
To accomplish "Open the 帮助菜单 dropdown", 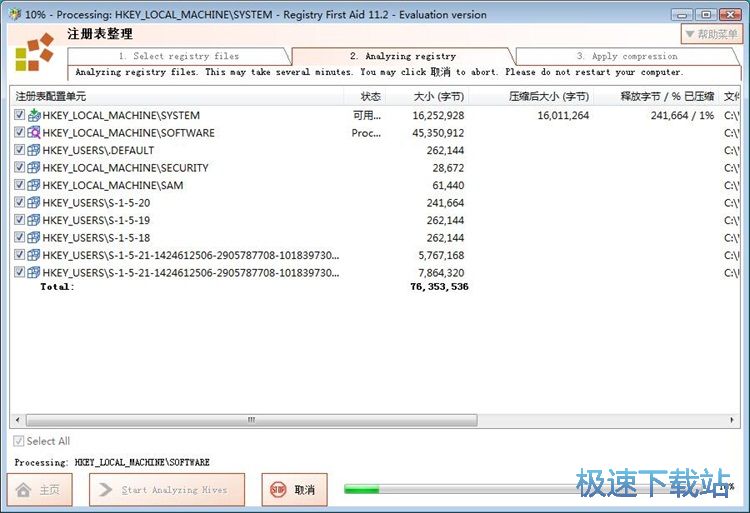I will [x=711, y=34].
